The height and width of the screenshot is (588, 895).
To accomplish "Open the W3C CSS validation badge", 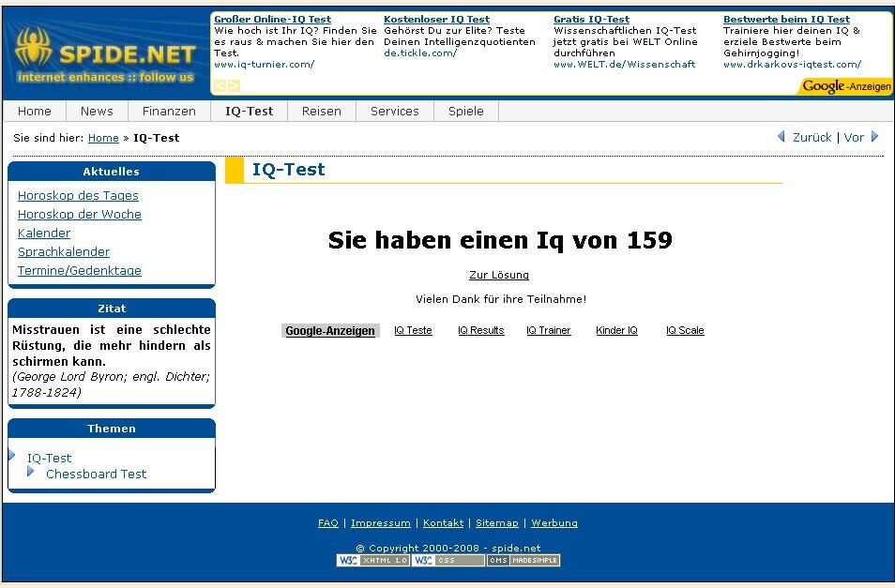I will 447,561.
